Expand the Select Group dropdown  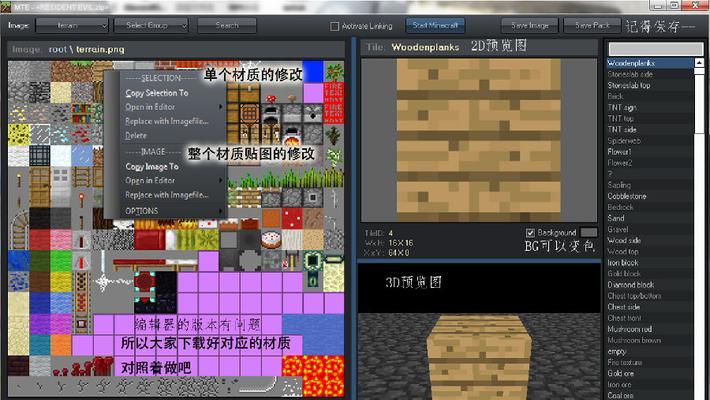click(x=151, y=25)
